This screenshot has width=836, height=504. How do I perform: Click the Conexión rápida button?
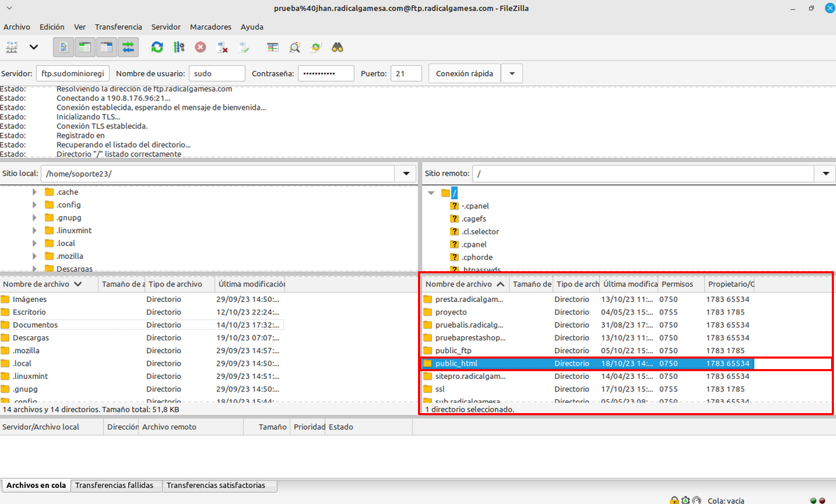click(464, 73)
